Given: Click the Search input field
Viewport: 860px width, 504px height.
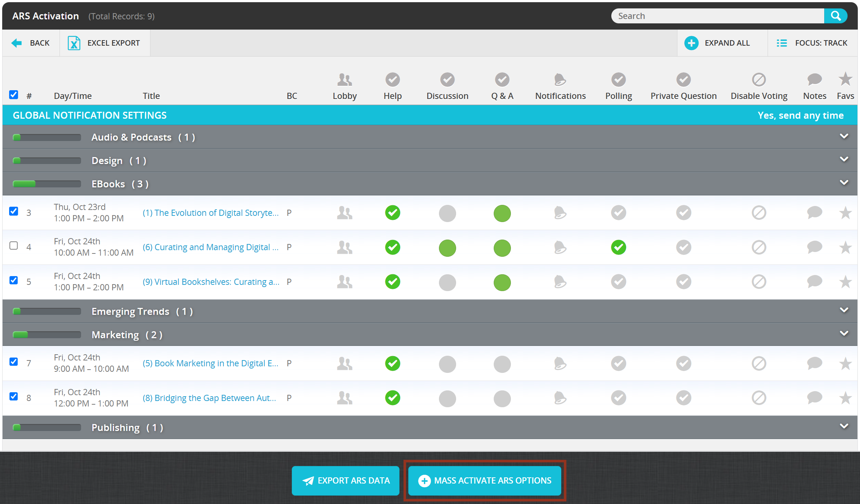Looking at the screenshot, I should point(717,16).
